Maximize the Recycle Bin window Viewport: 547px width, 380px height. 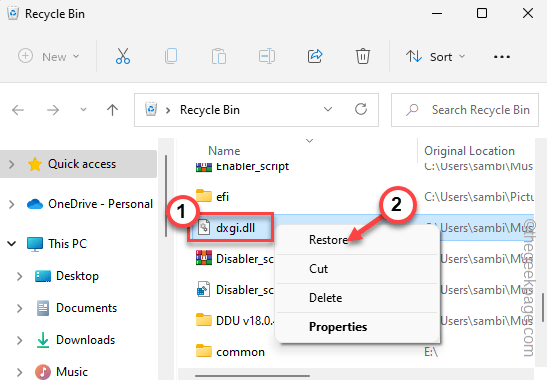(482, 14)
